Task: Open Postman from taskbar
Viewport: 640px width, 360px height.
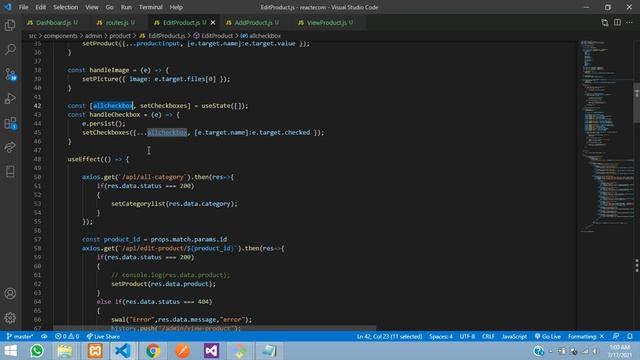Action: (182, 351)
